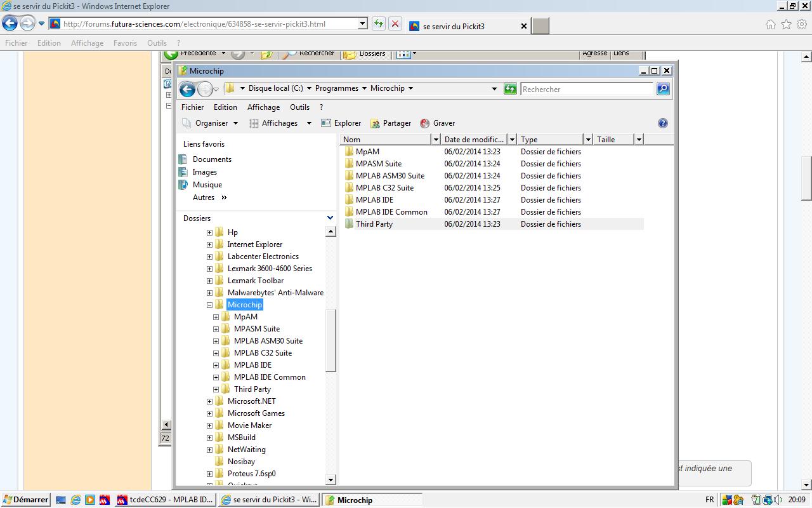Open Outils menu in Microchip window

click(x=299, y=107)
